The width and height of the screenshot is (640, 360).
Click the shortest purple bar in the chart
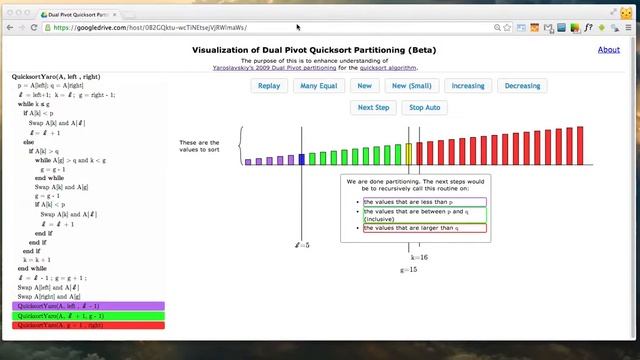[x=248, y=162]
